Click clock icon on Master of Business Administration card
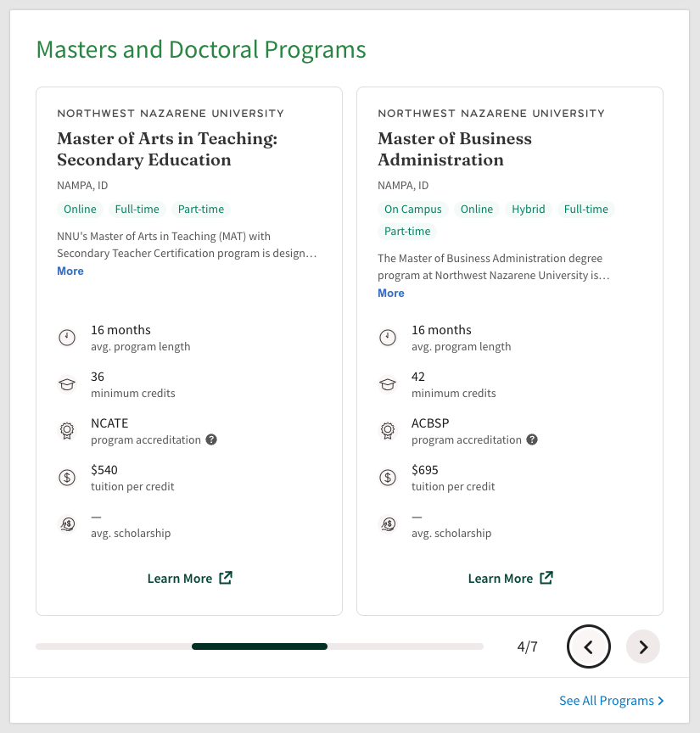 click(388, 338)
